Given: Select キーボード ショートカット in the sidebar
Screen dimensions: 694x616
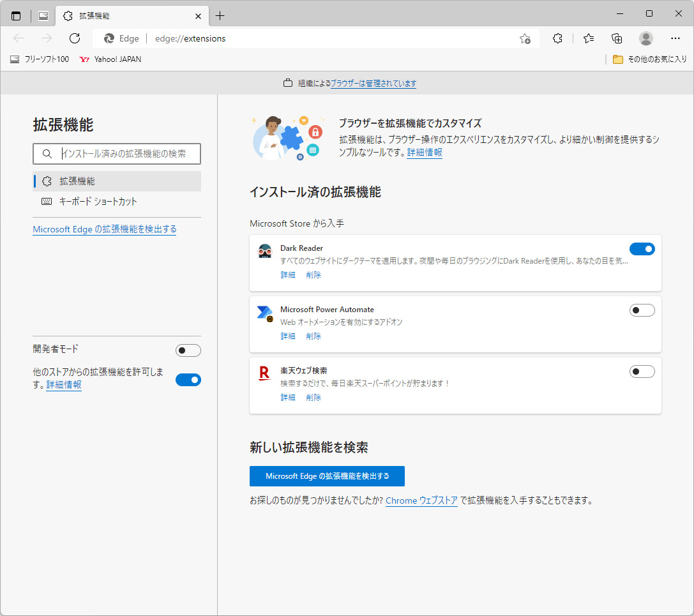Looking at the screenshot, I should [117, 201].
